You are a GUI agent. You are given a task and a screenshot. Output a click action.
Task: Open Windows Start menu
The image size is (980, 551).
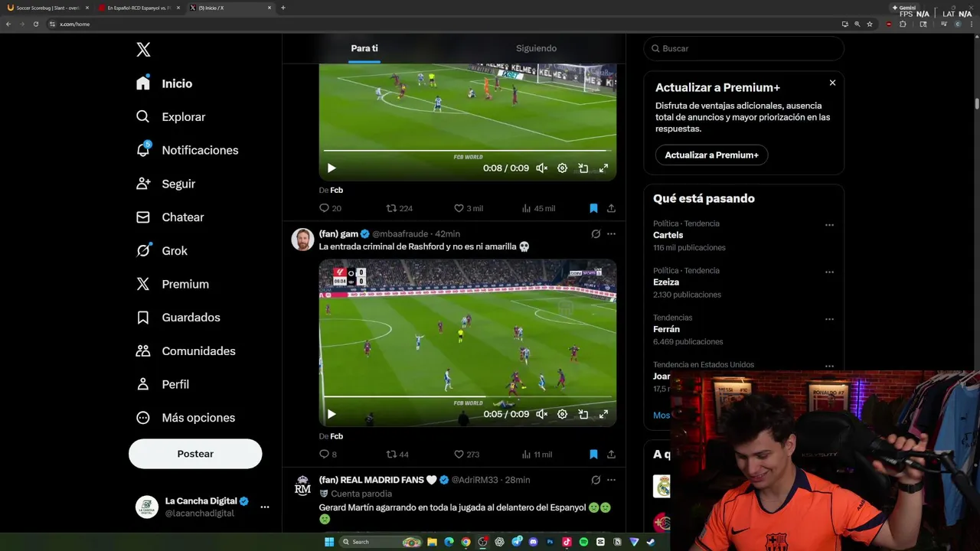point(329,542)
